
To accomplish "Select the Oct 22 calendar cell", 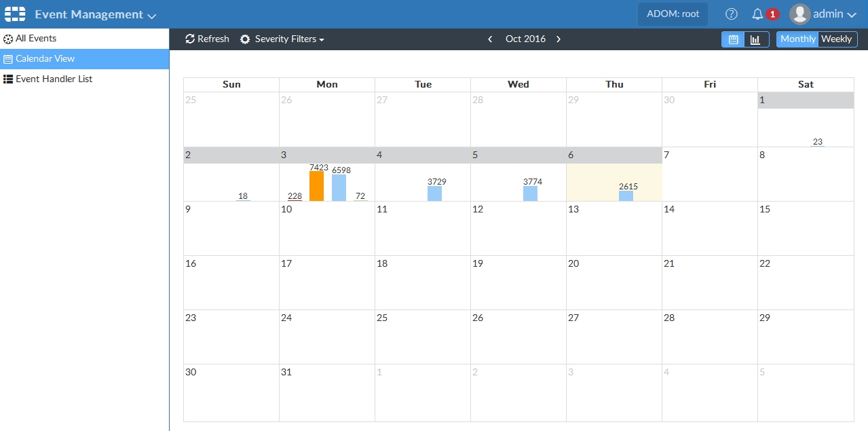I will 806,282.
